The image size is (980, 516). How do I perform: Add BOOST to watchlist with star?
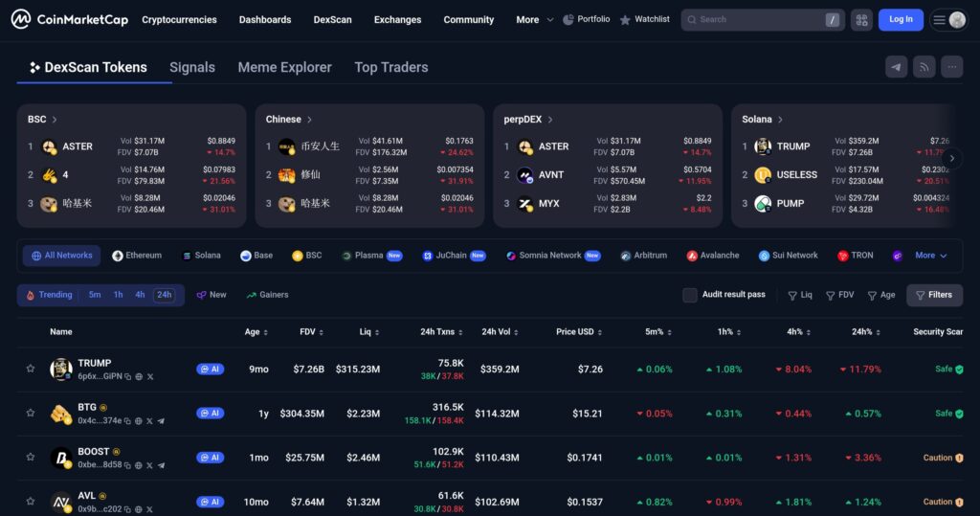point(30,458)
